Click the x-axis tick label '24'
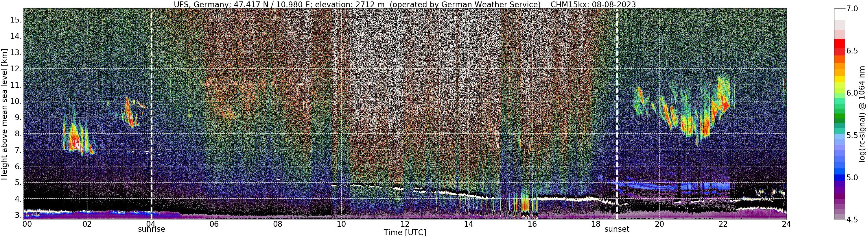 point(786,224)
